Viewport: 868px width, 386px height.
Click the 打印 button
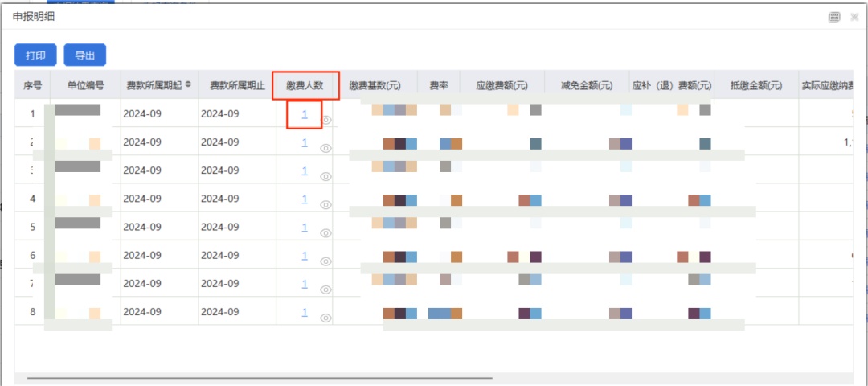[x=35, y=55]
